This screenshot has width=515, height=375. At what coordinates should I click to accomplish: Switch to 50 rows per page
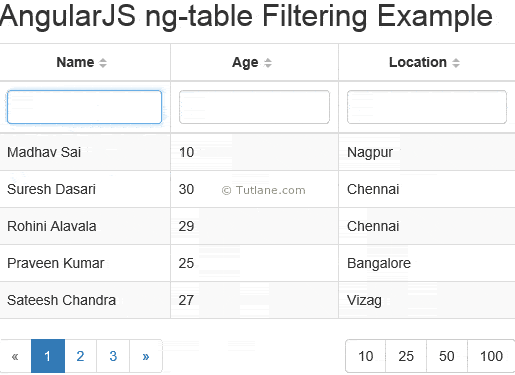click(447, 356)
